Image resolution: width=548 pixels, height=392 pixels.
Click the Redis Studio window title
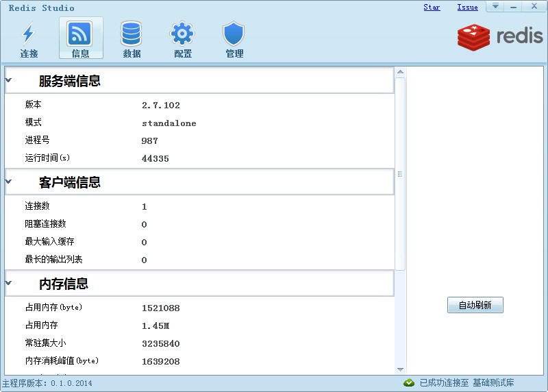pos(41,8)
